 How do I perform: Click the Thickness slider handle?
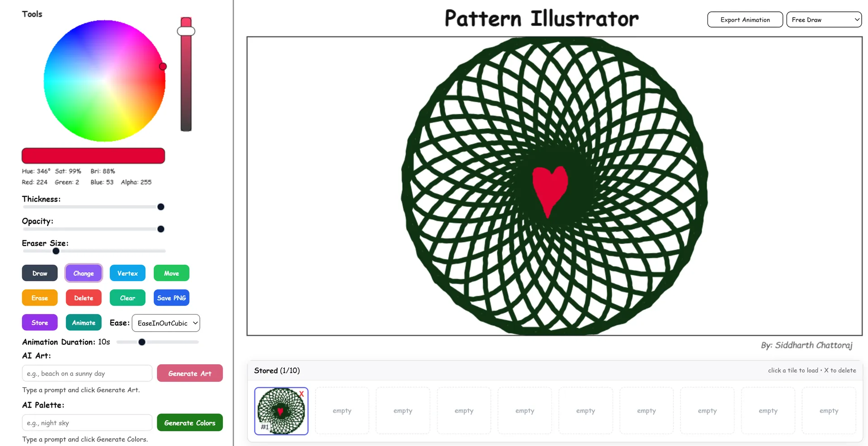tap(160, 207)
